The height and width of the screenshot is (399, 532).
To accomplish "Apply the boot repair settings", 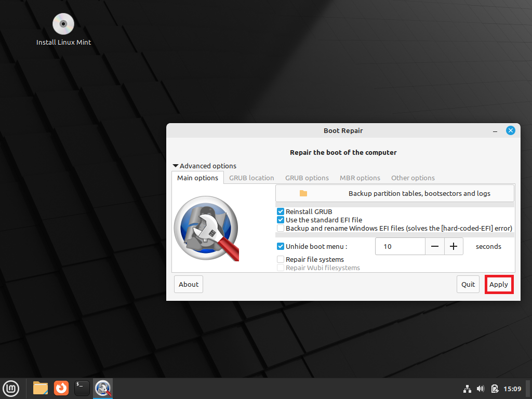I will coord(499,284).
